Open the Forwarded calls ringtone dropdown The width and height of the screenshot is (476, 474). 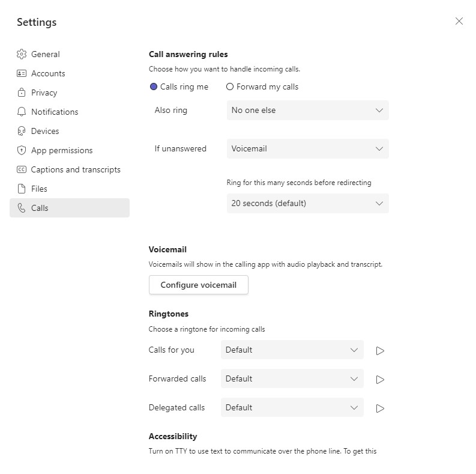[292, 378]
